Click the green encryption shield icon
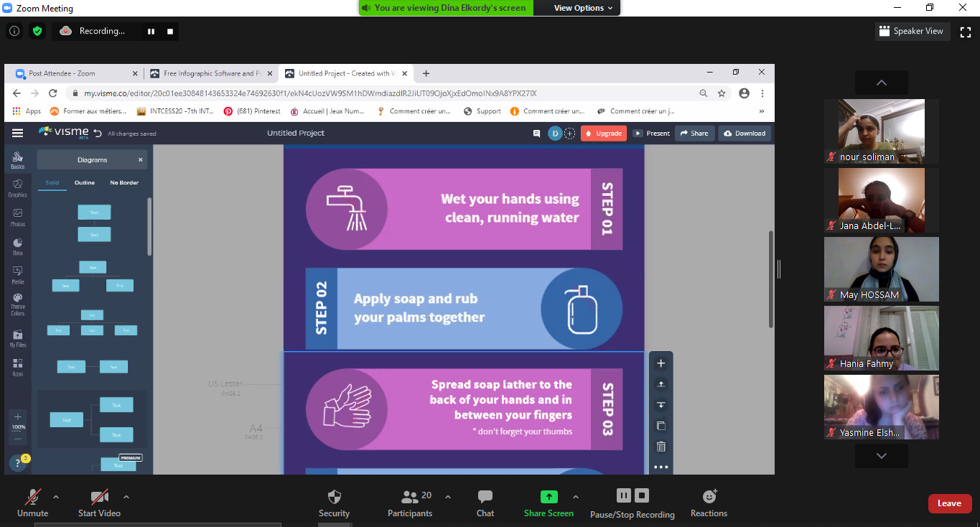Image resolution: width=980 pixels, height=527 pixels. point(37,31)
